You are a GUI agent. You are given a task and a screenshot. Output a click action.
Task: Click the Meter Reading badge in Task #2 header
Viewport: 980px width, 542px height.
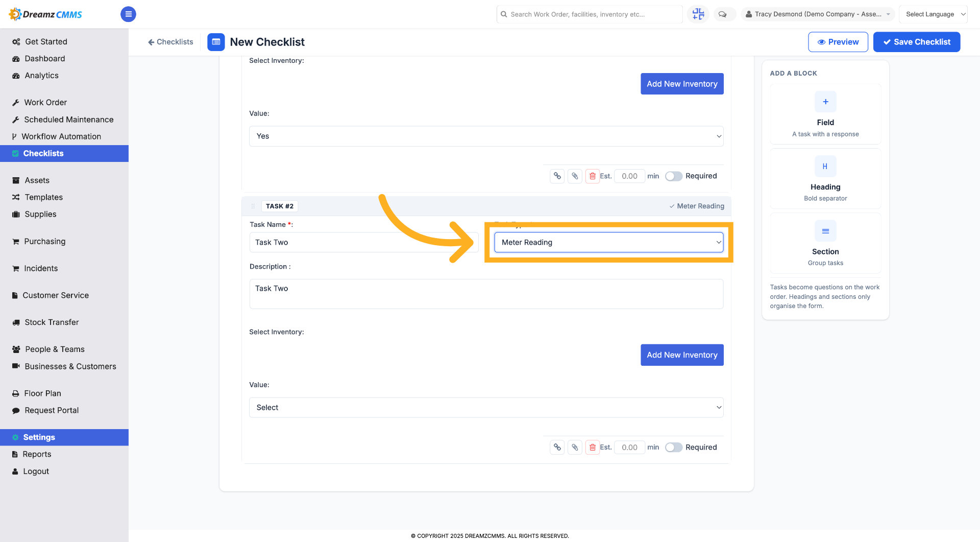click(697, 206)
